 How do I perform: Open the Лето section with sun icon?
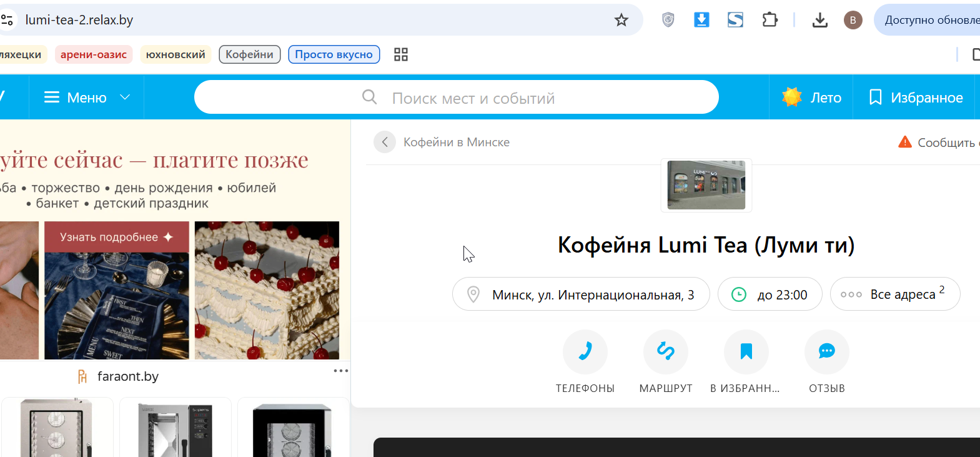click(x=811, y=97)
